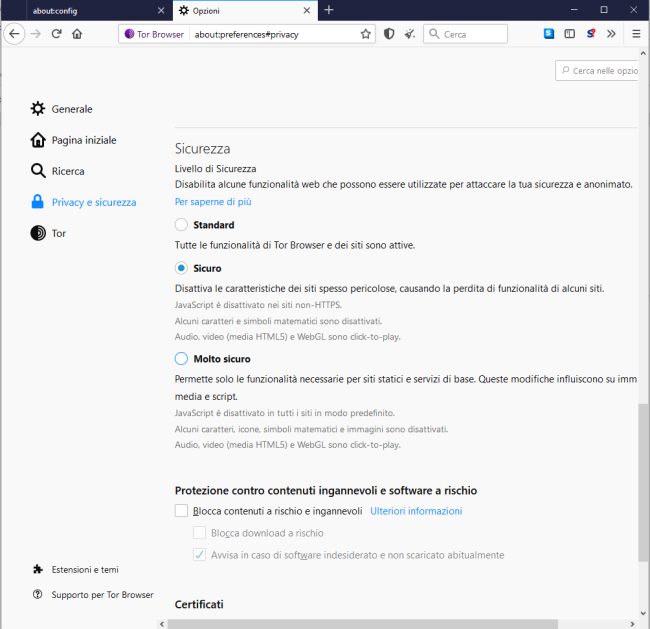Screen dimensions: 650x629
Task: Click the Certificati heading
Action: click(199, 604)
